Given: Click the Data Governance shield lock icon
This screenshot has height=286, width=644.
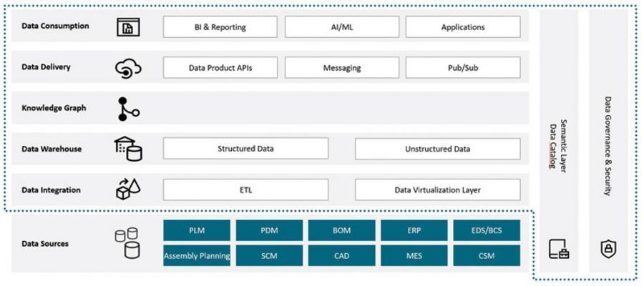Looking at the screenshot, I should (x=608, y=248).
